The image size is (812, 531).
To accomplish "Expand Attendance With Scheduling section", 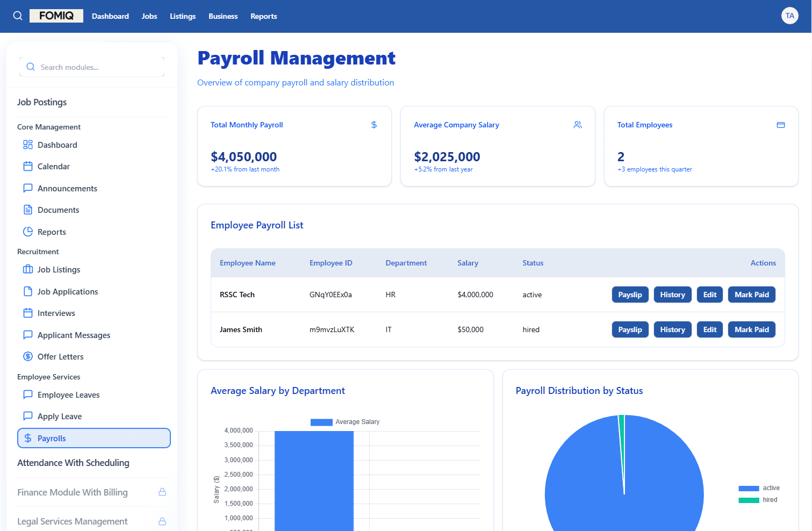I will pos(73,463).
